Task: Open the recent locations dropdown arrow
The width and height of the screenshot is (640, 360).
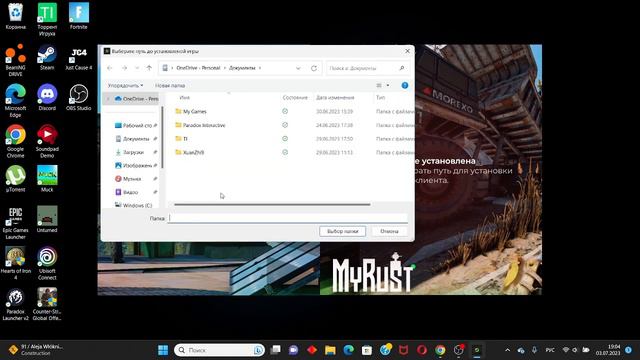Action: tap(137, 68)
